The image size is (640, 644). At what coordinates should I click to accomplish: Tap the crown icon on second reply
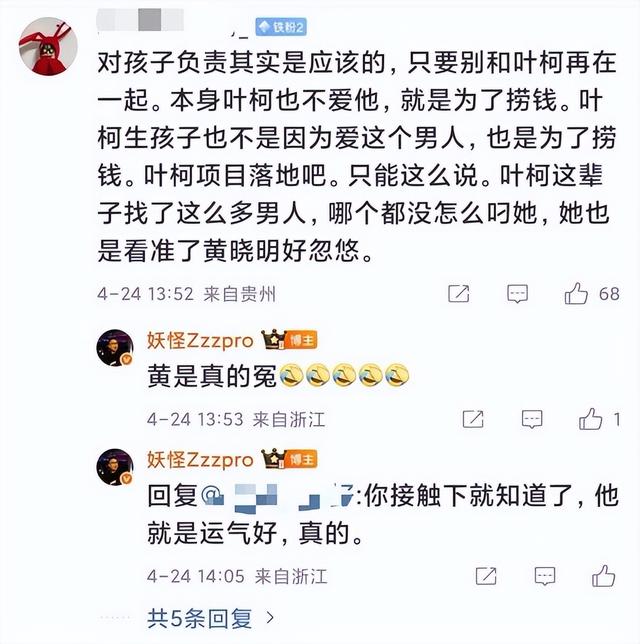[x=274, y=458]
